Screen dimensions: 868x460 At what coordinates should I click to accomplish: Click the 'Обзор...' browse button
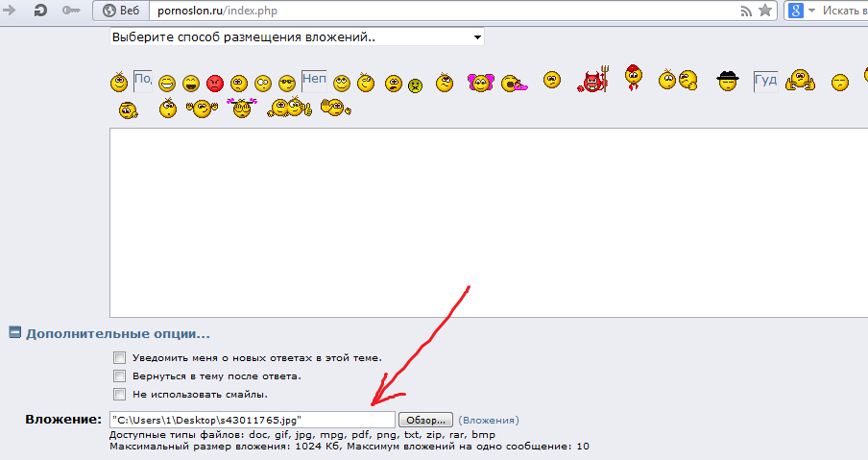[425, 420]
